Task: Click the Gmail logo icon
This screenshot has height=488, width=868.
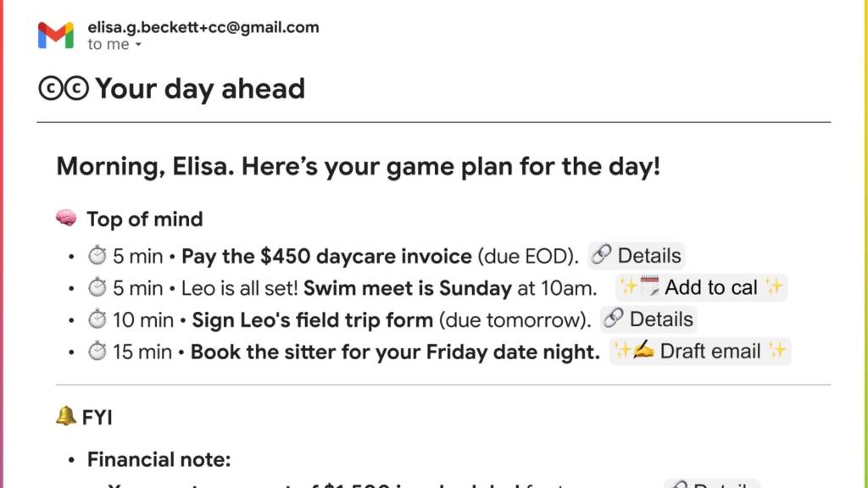Action: pos(56,35)
